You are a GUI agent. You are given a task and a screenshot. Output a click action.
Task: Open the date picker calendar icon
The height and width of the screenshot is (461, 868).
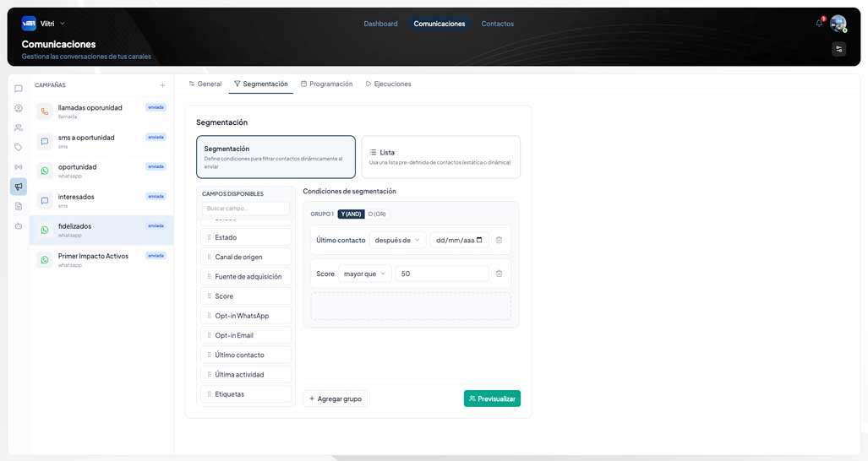tap(479, 240)
